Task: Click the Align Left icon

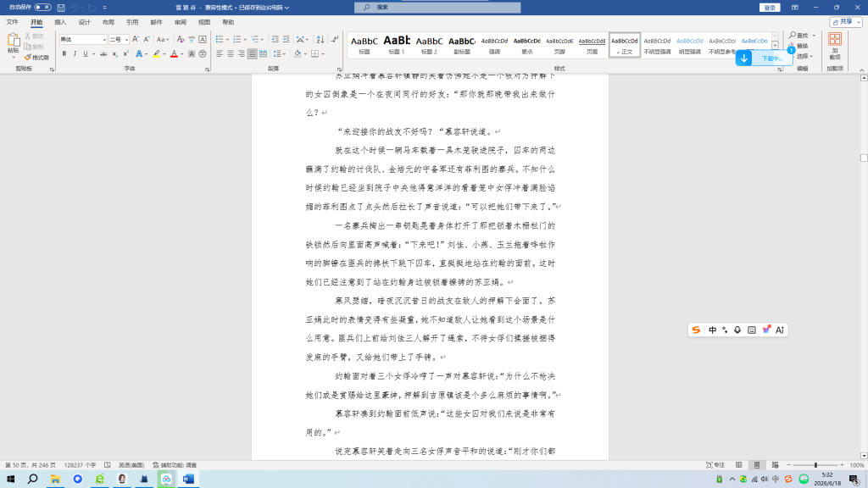Action: click(x=220, y=53)
